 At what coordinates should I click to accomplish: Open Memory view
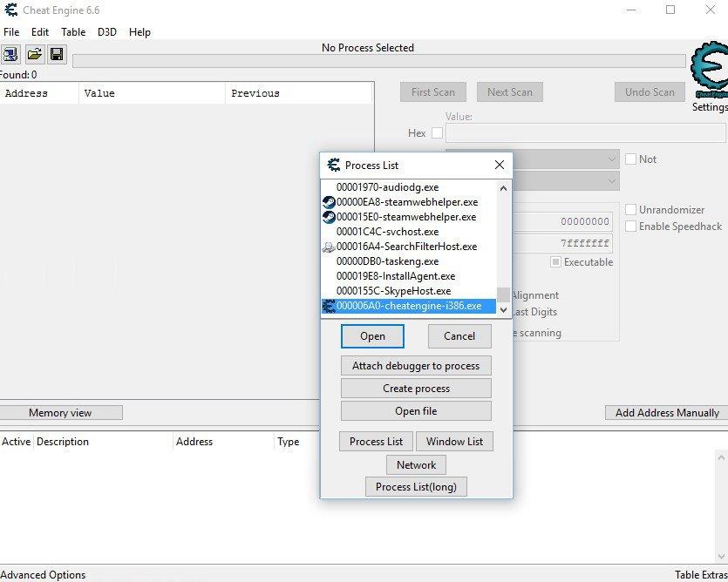60,413
